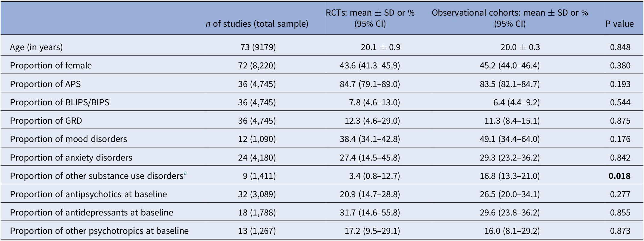Click the 'Proportion of APS' row label
644x241 pixels.
45,84
